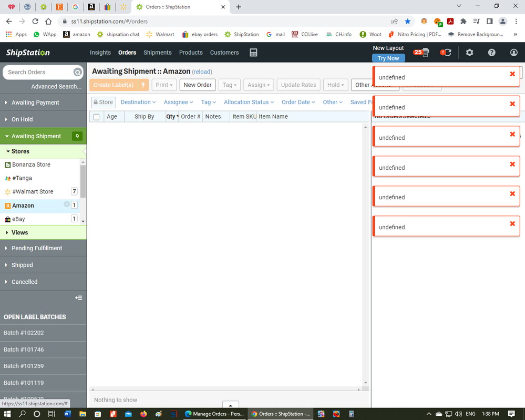Click the printer queue icon with 25 badge

point(421,53)
